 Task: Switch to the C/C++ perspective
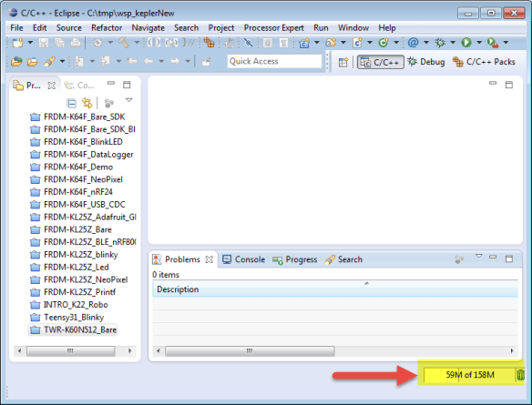click(381, 63)
